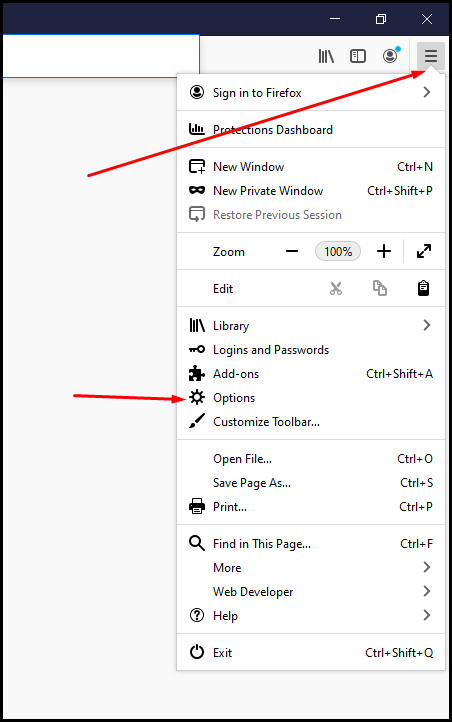The width and height of the screenshot is (452, 722).
Task: Click the Cut scissors icon
Action: [336, 289]
